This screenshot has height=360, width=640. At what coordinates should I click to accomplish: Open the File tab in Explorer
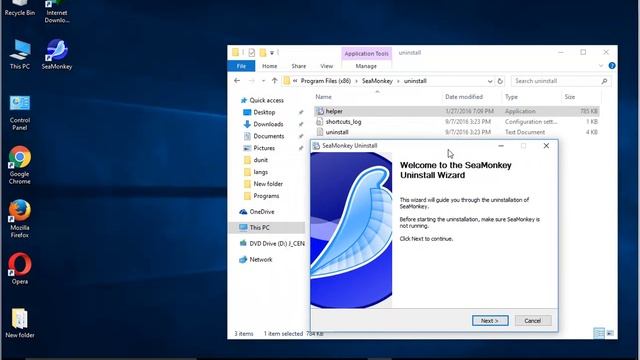point(241,66)
